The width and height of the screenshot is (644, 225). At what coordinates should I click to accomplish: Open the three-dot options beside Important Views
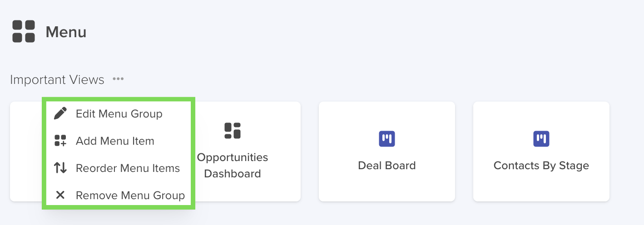pyautogui.click(x=119, y=79)
